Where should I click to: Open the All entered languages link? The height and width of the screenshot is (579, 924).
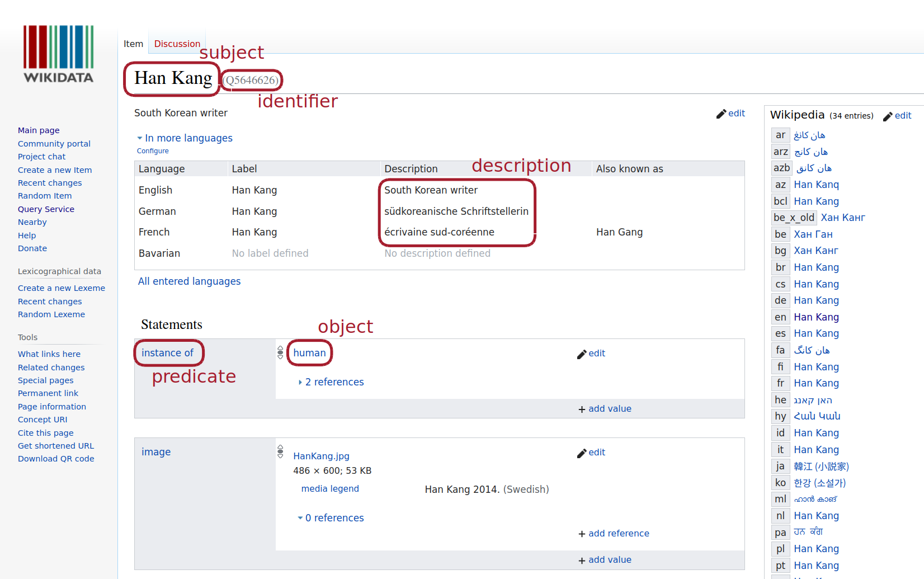189,281
